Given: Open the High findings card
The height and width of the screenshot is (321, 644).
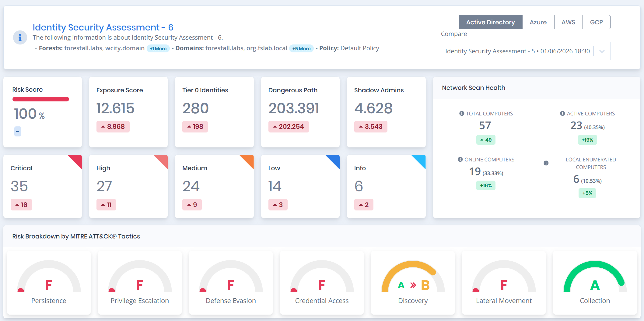Looking at the screenshot, I should click(128, 186).
